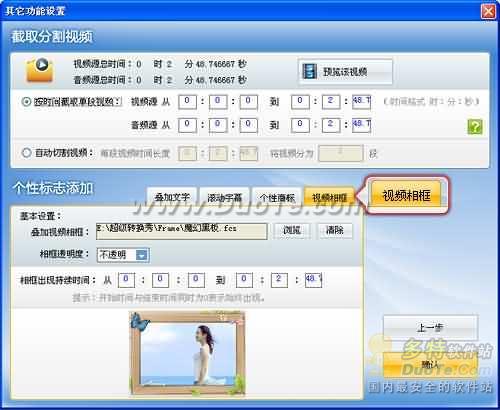
Task: Click the 上一步 button
Action: click(430, 328)
